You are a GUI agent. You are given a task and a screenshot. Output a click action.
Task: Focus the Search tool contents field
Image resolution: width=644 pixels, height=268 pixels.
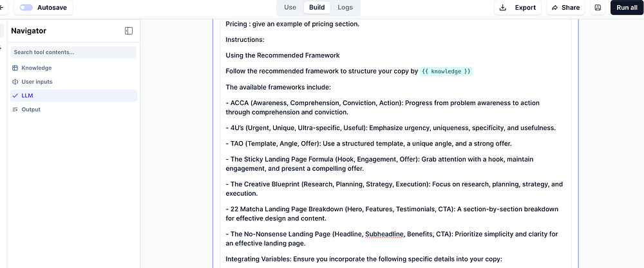click(x=73, y=52)
